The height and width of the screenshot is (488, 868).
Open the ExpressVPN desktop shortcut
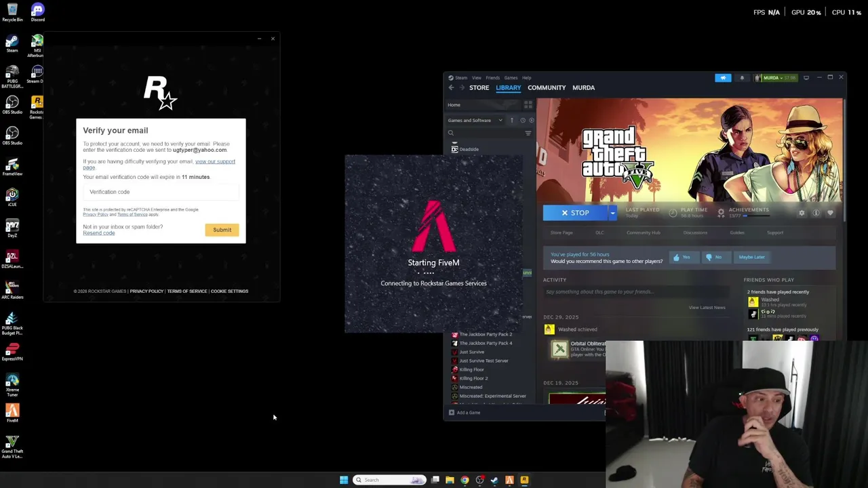coord(12,352)
